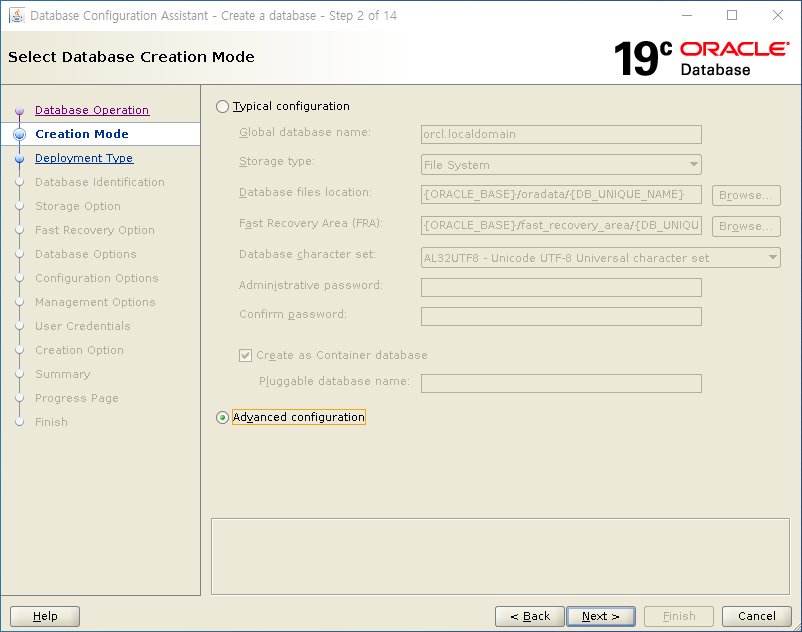The height and width of the screenshot is (632, 802).
Task: Click the Global database name field
Action: pyautogui.click(x=561, y=134)
